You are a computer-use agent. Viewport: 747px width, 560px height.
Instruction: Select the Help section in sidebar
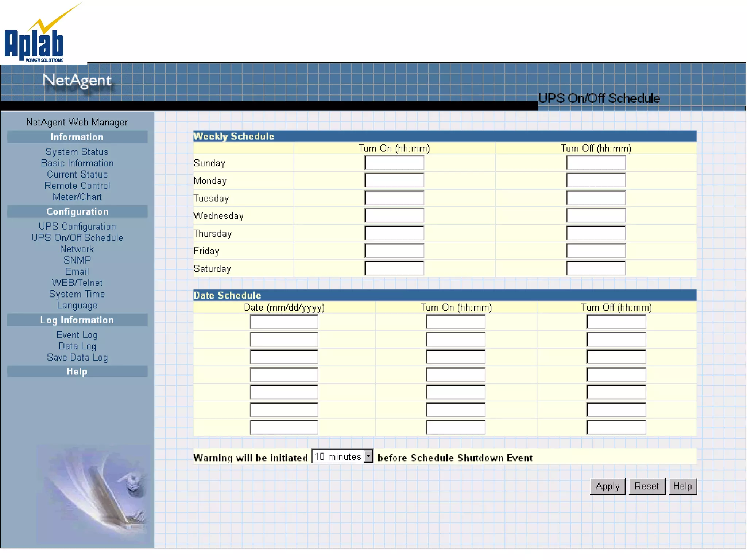[77, 372]
